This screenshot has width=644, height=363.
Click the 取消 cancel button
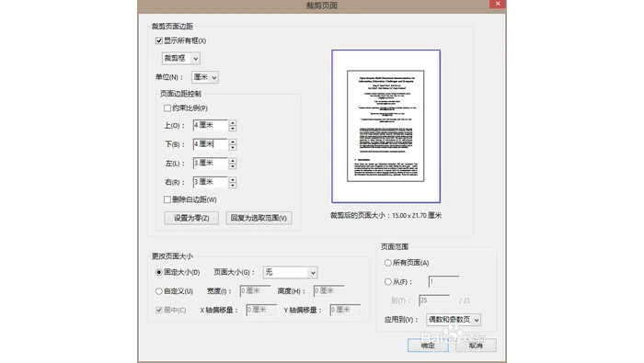(476, 346)
